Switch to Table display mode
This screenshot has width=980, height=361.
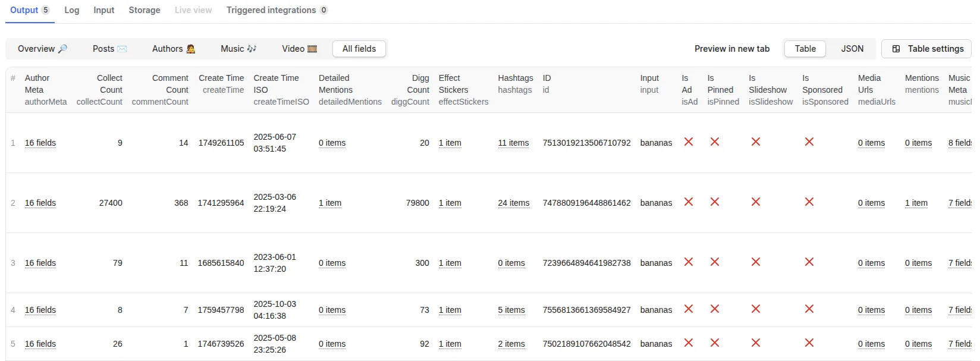pos(805,49)
